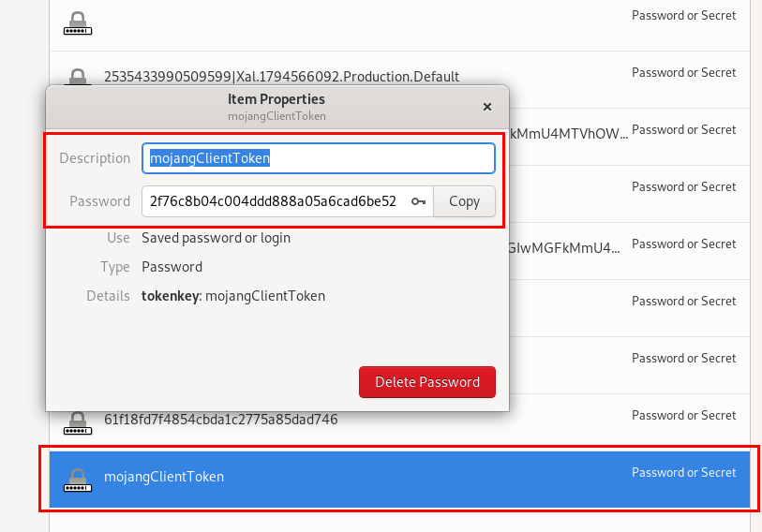
Task: Edit the Description field mojangClientToken
Action: (319, 158)
